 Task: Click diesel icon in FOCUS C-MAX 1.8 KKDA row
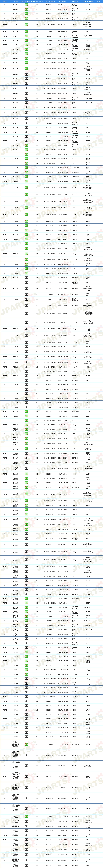pyautogui.click(x=26, y=463)
